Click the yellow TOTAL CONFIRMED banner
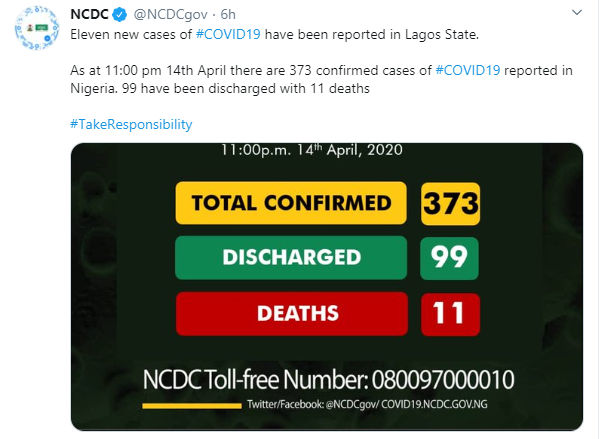The width and height of the screenshot is (610, 439). click(x=291, y=204)
